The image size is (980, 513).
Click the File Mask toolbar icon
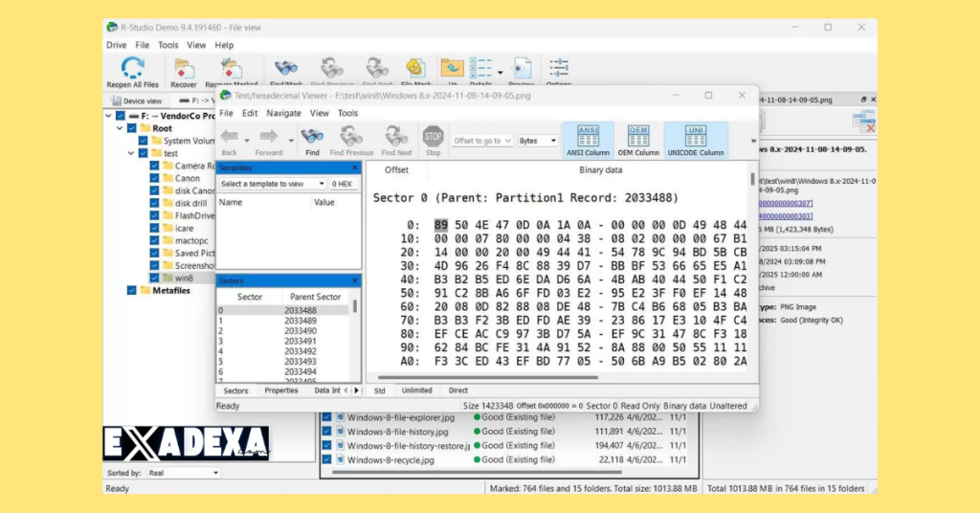415,72
